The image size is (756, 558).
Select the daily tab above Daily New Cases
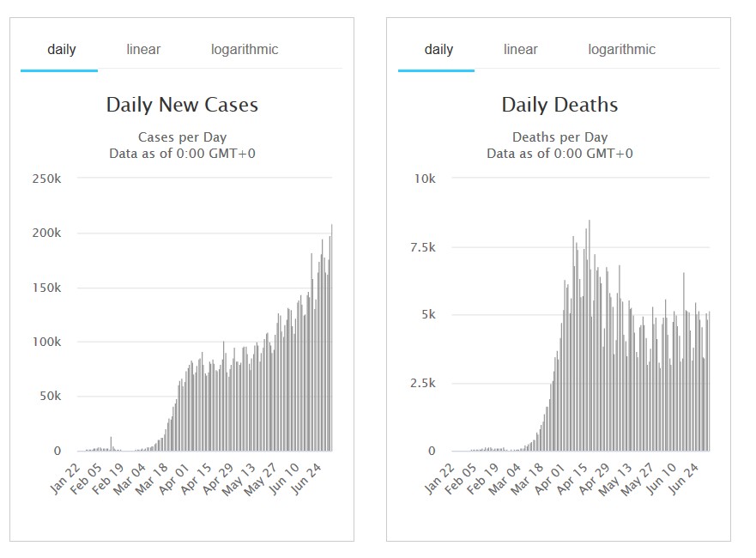(x=61, y=50)
